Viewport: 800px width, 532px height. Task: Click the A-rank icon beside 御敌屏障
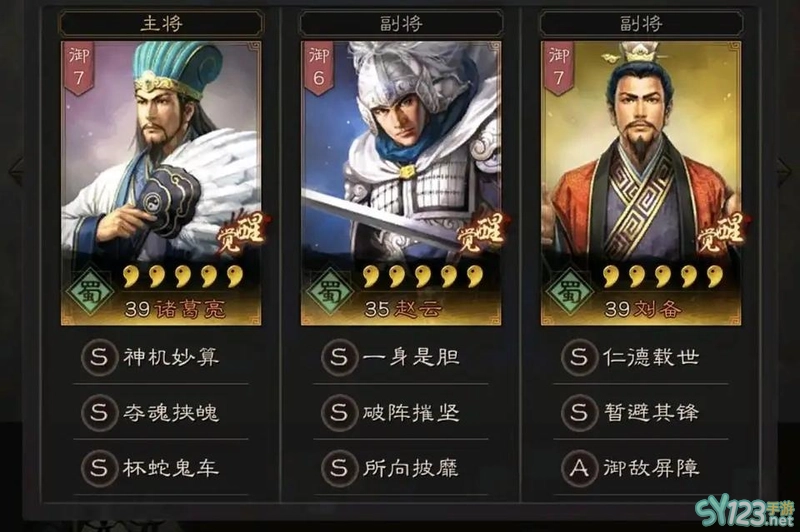pyautogui.click(x=579, y=468)
